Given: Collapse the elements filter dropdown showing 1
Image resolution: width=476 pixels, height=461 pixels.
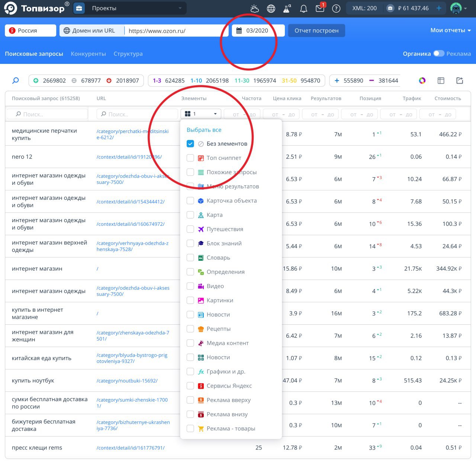Looking at the screenshot, I should [x=201, y=114].
